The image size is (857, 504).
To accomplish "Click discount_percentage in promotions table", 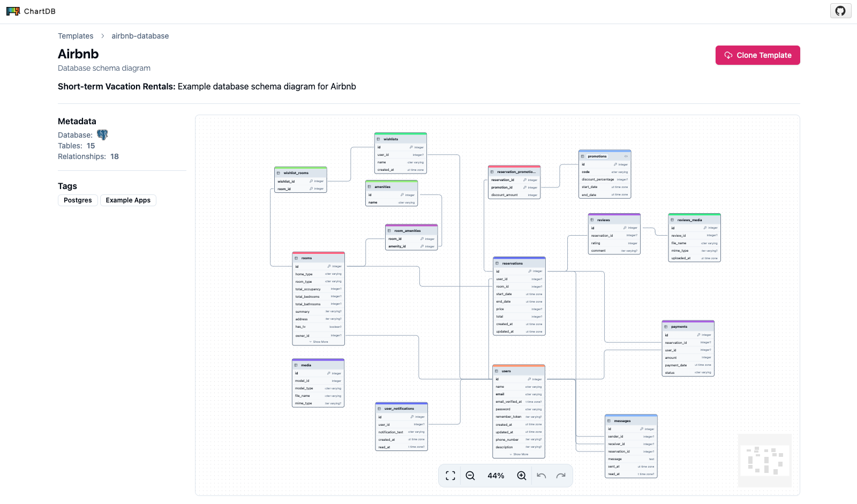I will click(605, 179).
